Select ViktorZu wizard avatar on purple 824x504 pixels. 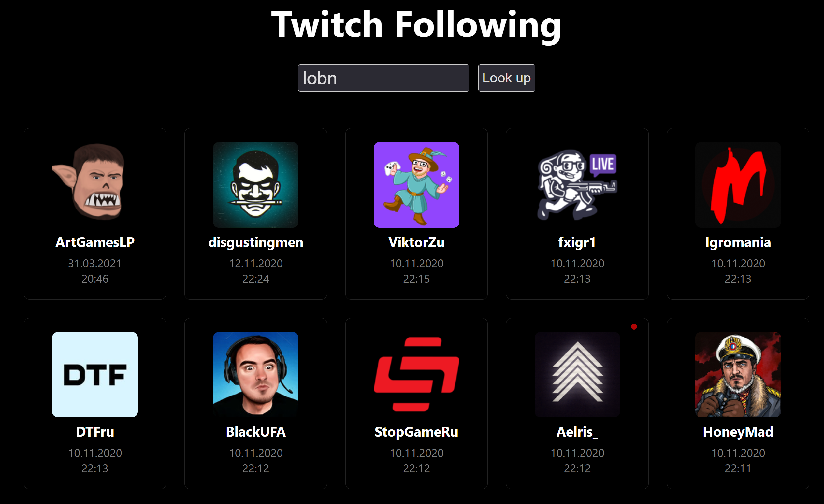pos(416,185)
